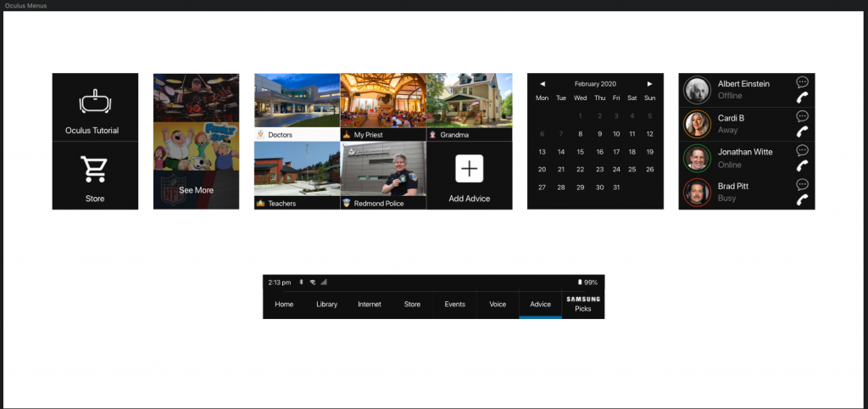The height and width of the screenshot is (409, 868).
Task: Call Albert Einstein with phone icon
Action: pyautogui.click(x=802, y=98)
